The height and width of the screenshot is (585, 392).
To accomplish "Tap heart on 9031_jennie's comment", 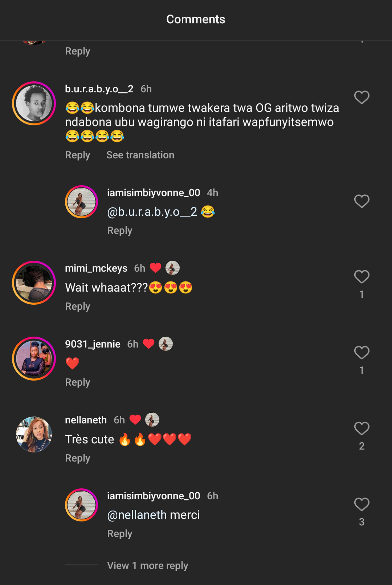I will tap(362, 353).
